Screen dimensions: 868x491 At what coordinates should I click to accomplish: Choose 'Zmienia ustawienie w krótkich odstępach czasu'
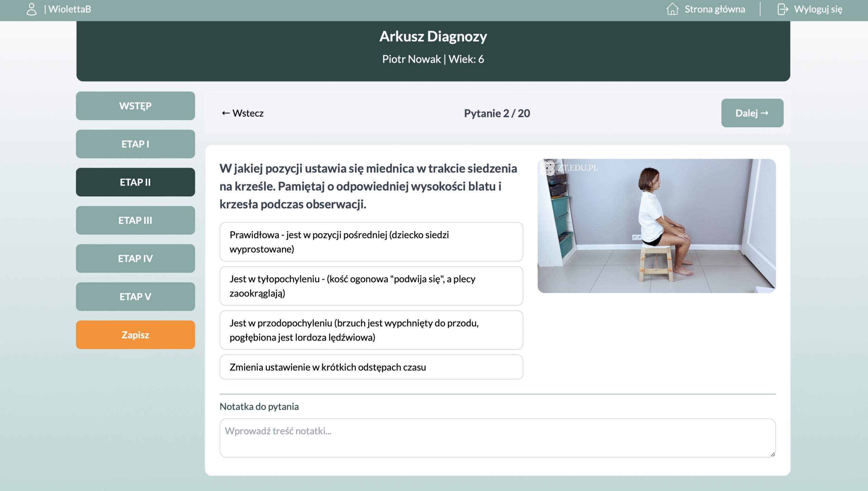[x=371, y=367]
